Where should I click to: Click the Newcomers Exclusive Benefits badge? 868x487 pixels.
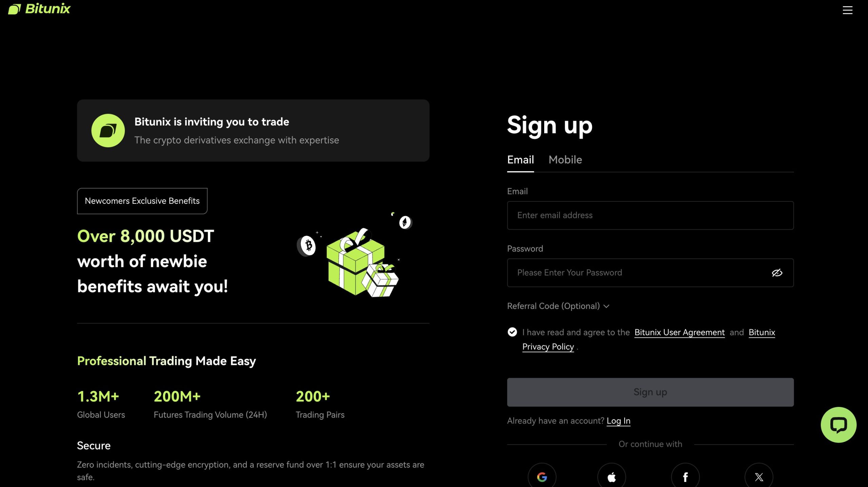(142, 201)
